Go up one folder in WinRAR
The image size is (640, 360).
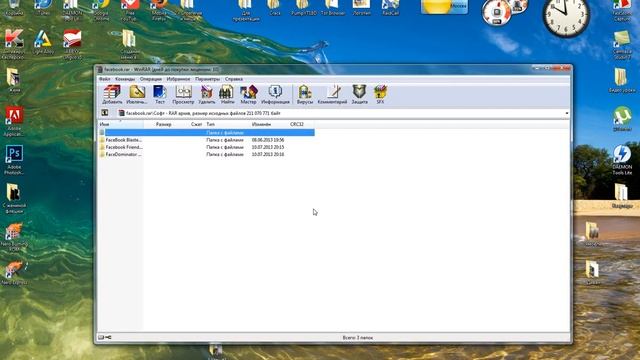click(104, 113)
